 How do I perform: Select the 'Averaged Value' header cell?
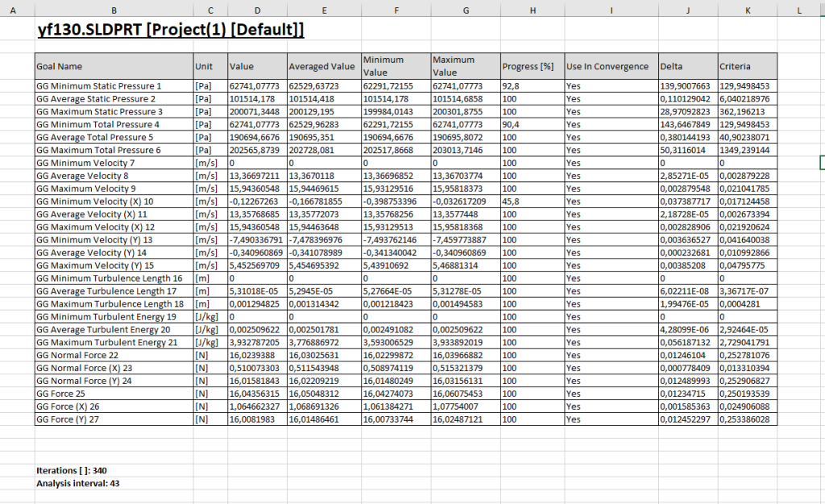tap(324, 66)
